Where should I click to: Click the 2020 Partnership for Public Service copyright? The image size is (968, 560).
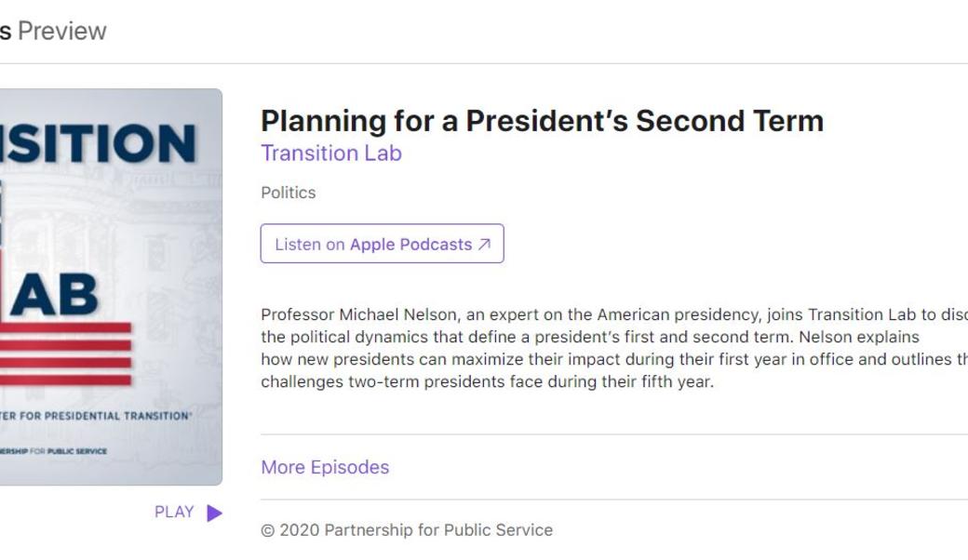tap(407, 530)
